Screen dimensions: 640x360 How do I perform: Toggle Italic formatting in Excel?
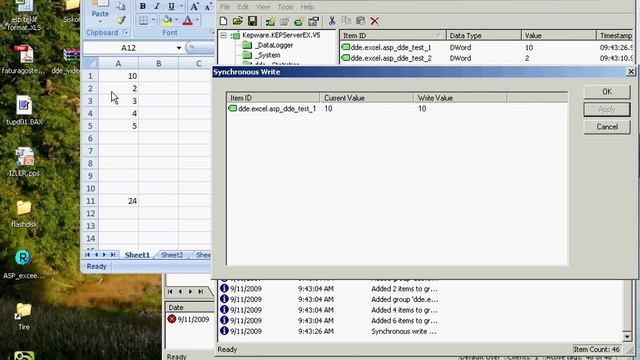tap(157, 6)
